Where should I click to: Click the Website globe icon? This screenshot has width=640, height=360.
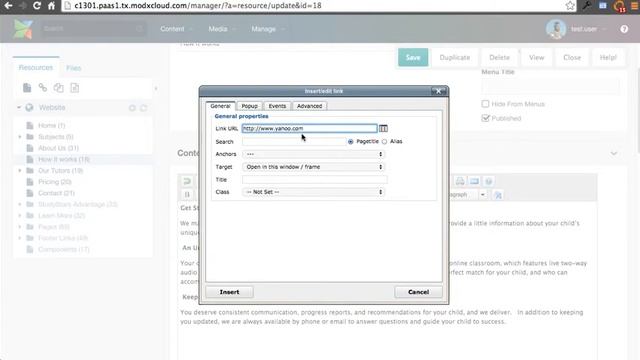point(29,108)
